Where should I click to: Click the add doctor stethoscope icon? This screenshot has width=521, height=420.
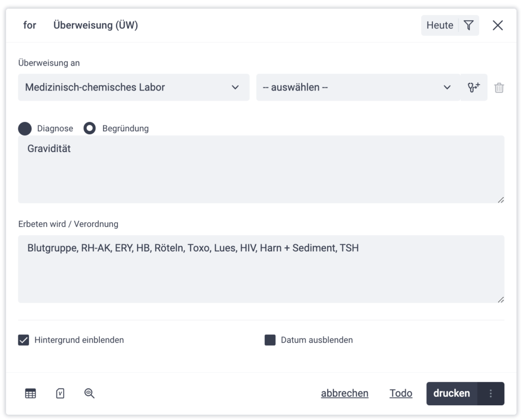(474, 87)
